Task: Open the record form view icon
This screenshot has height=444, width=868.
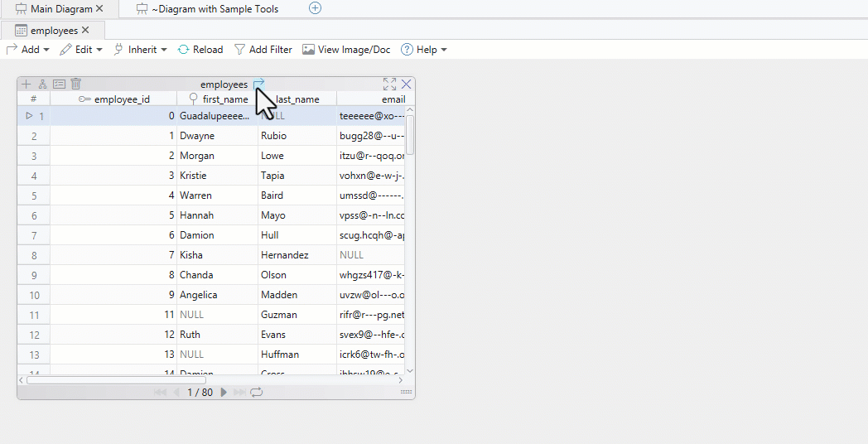Action: (x=60, y=84)
